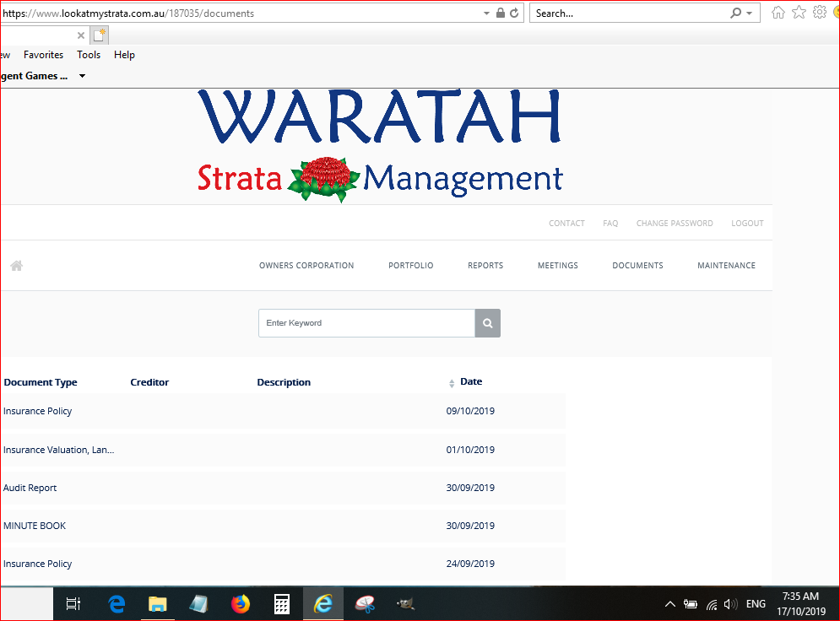Click the browser Search box
The width and height of the screenshot is (840, 621).
630,13
